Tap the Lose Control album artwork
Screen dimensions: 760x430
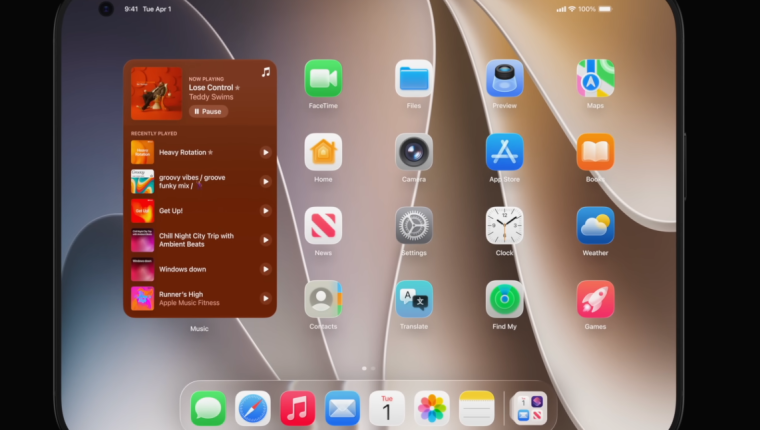[x=157, y=94]
